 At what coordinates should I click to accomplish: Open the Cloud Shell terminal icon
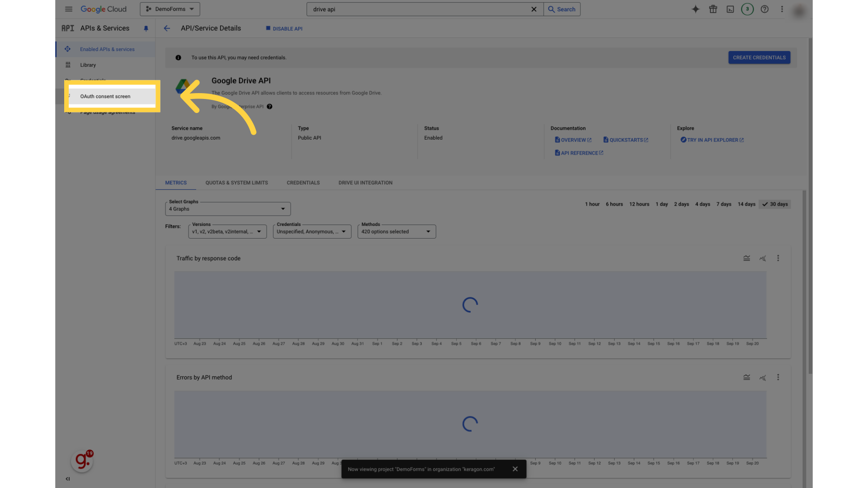point(730,9)
